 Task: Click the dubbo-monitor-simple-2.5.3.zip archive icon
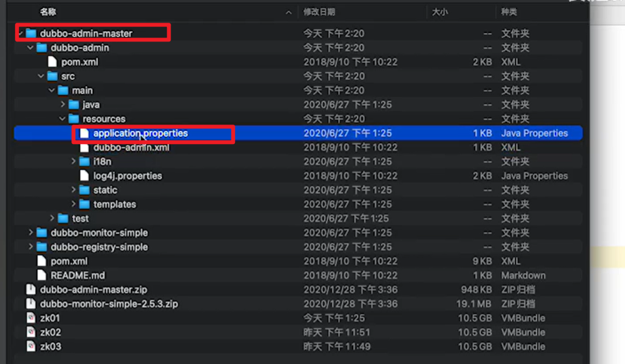pos(31,304)
